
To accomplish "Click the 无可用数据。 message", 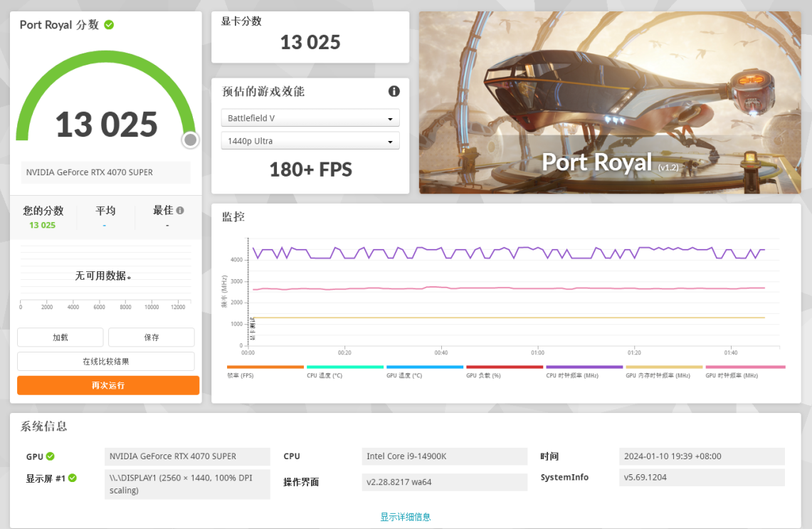I will pyautogui.click(x=104, y=276).
